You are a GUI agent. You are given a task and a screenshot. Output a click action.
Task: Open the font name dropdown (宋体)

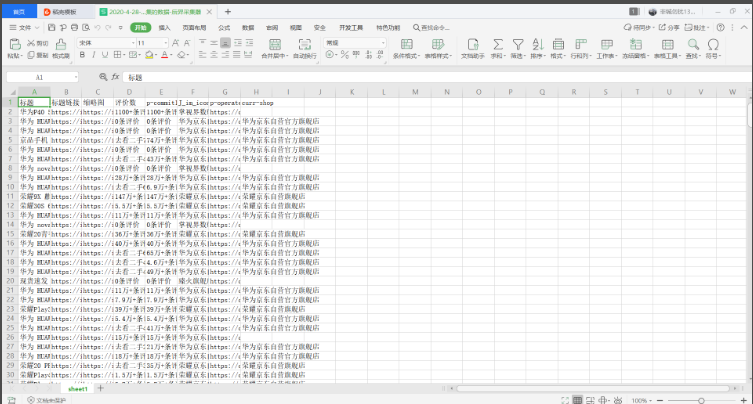point(133,43)
